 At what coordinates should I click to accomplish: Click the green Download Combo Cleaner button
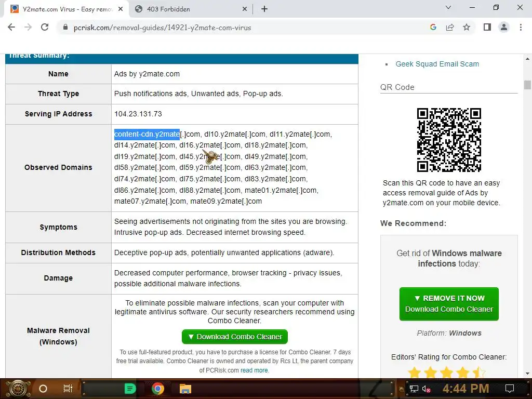(x=234, y=337)
